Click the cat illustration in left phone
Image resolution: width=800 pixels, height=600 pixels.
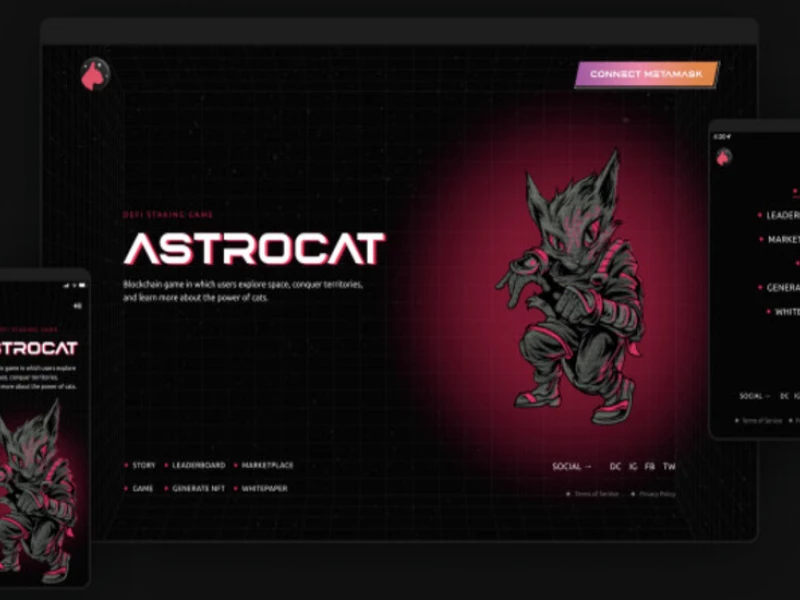point(36,492)
